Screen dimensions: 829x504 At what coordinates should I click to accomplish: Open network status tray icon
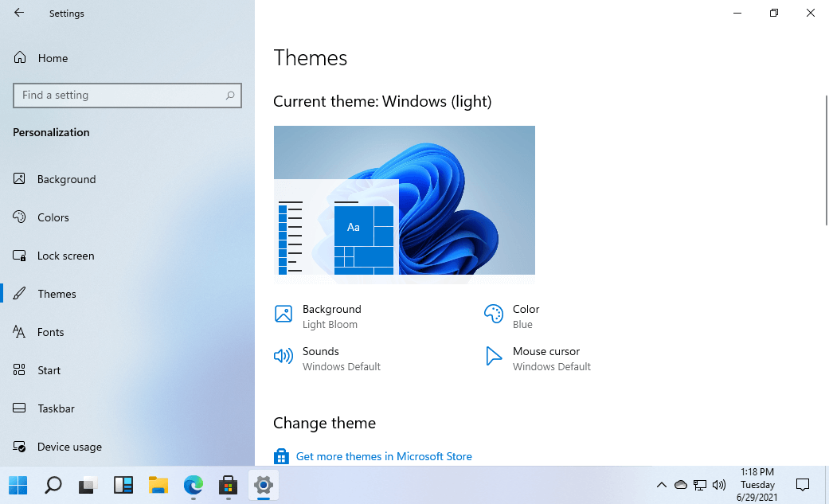tap(700, 485)
